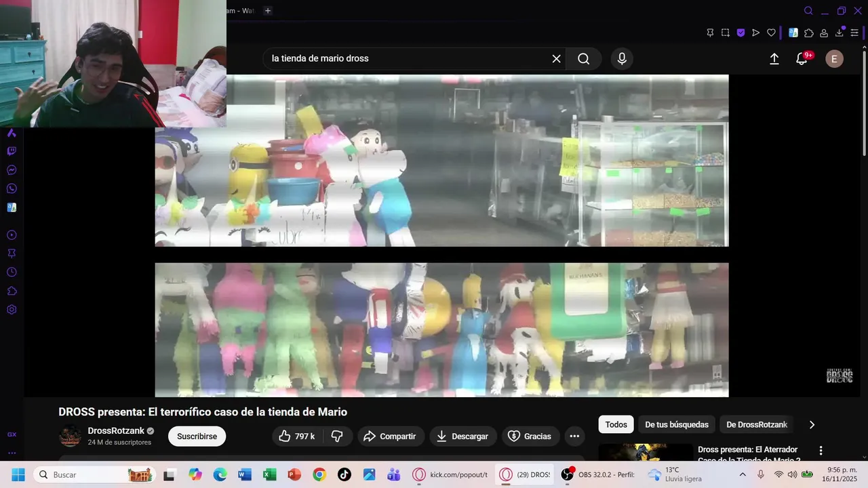868x488 pixels.
Task: Open DrossRotzank channel avatar
Action: pyautogui.click(x=71, y=436)
